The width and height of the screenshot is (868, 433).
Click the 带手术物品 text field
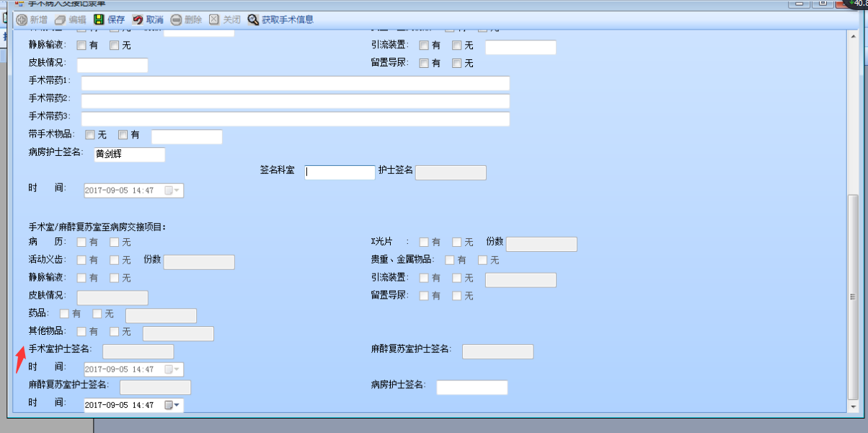187,137
